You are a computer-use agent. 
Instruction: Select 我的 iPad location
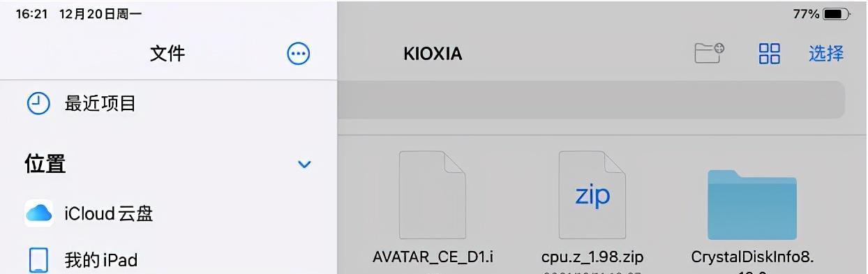tap(101, 260)
